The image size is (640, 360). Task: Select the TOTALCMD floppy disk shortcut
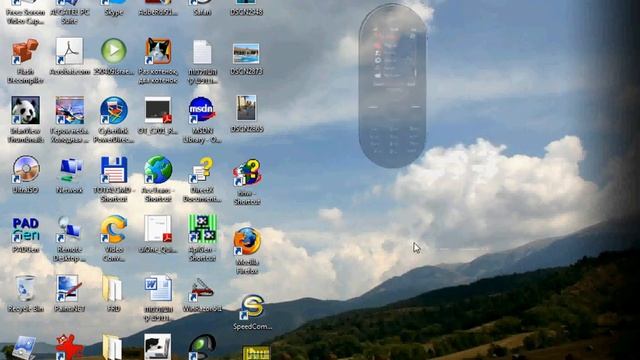[113, 169]
